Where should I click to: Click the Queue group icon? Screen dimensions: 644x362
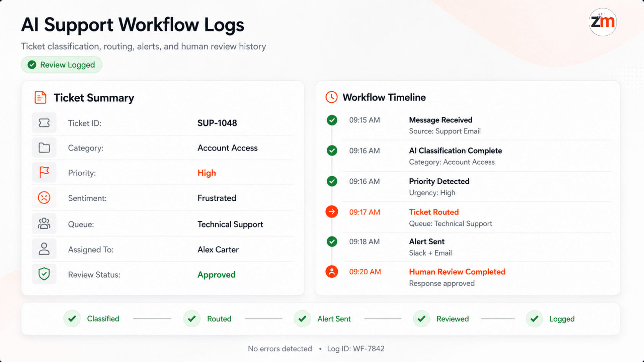(x=44, y=224)
